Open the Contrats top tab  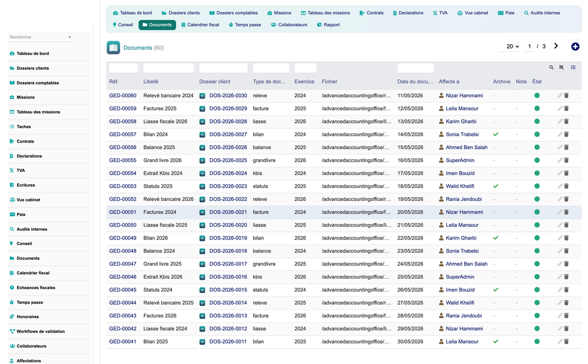371,13
